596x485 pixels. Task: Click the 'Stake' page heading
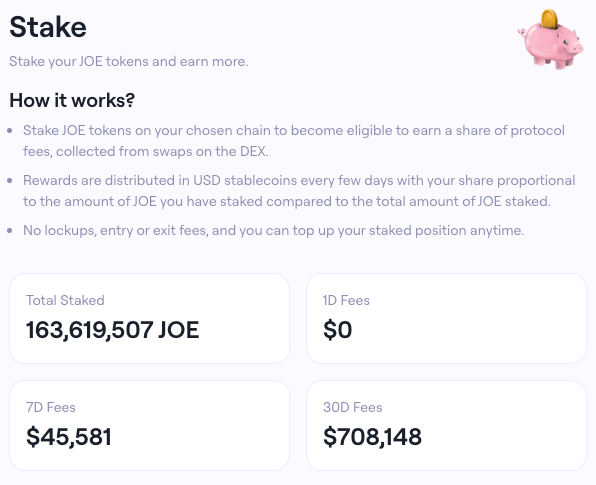tap(48, 27)
